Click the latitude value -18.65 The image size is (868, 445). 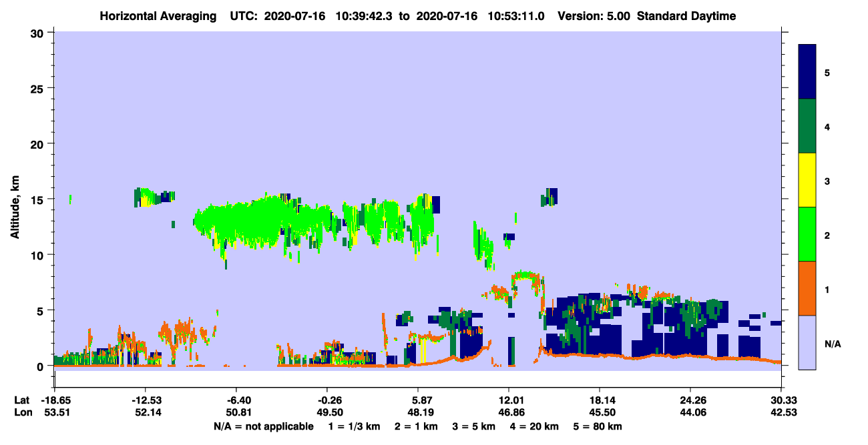(55, 400)
